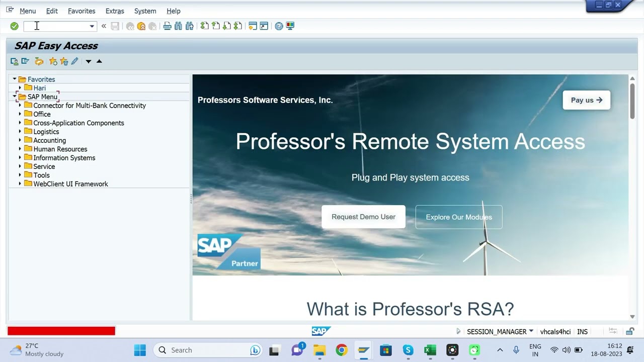
Task: Click the Pay us button
Action: pos(587,100)
